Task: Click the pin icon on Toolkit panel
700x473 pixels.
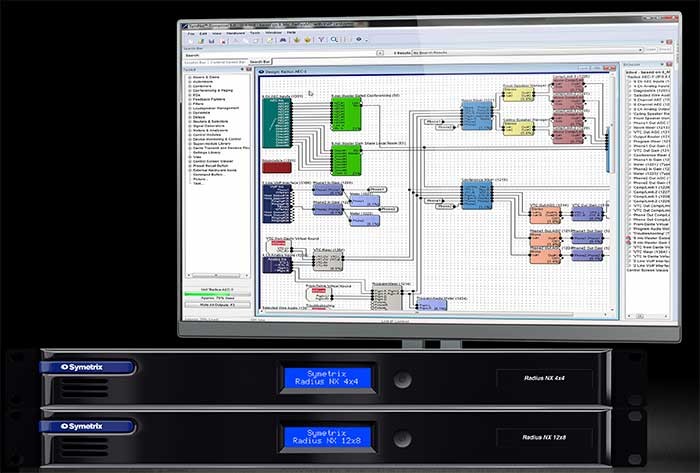Action: point(242,69)
